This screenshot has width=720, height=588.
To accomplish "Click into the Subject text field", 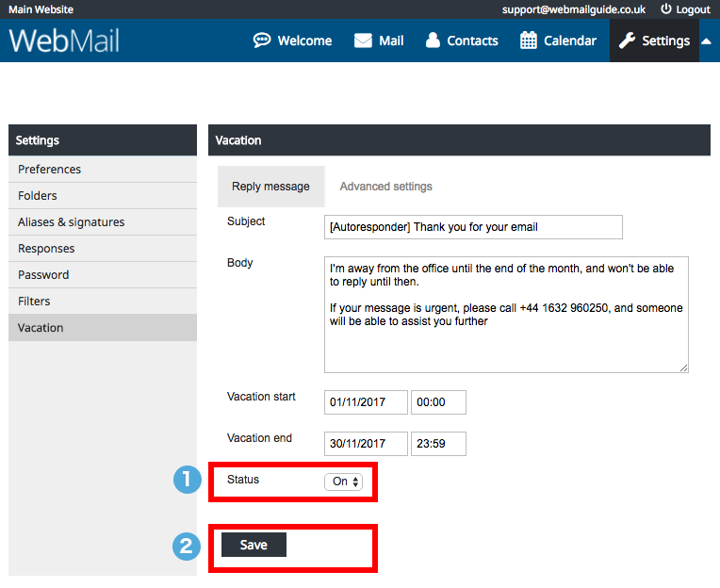I will pyautogui.click(x=473, y=227).
